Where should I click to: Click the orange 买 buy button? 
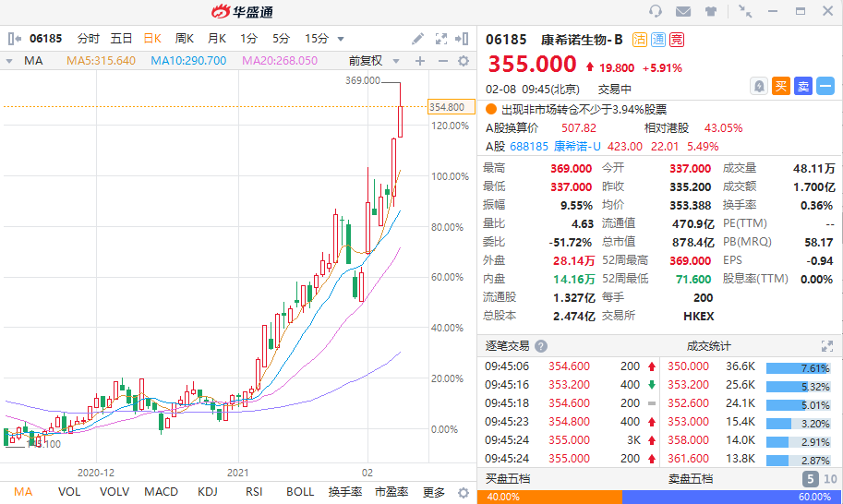(780, 86)
